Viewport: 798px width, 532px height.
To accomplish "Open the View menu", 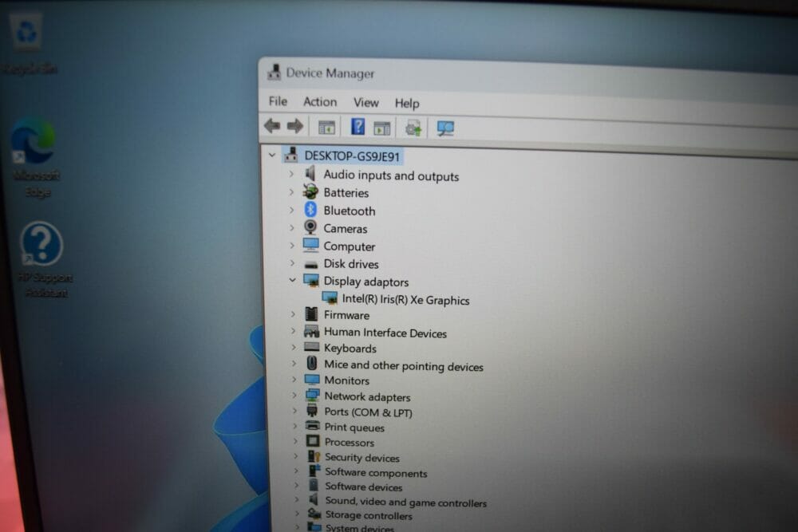I will pos(366,103).
